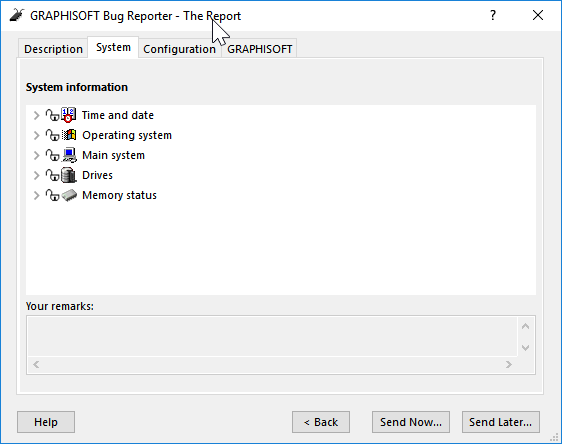Click the bug icon in title bar
Screen dimensions: 562x444
(16, 15)
